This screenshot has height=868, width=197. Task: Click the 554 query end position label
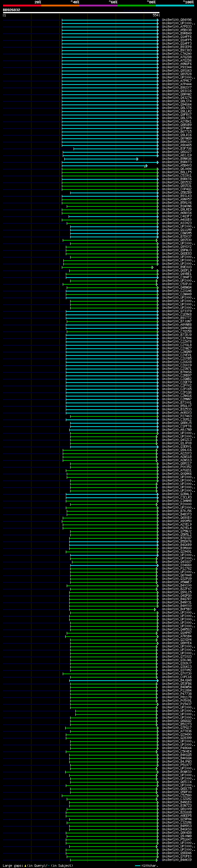[x=155, y=15]
